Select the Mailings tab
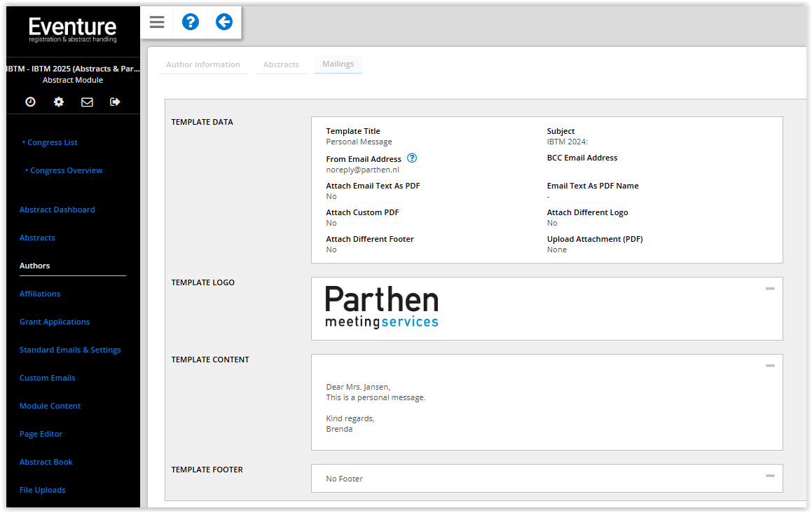Viewport: 812px width, 513px height. (338, 64)
